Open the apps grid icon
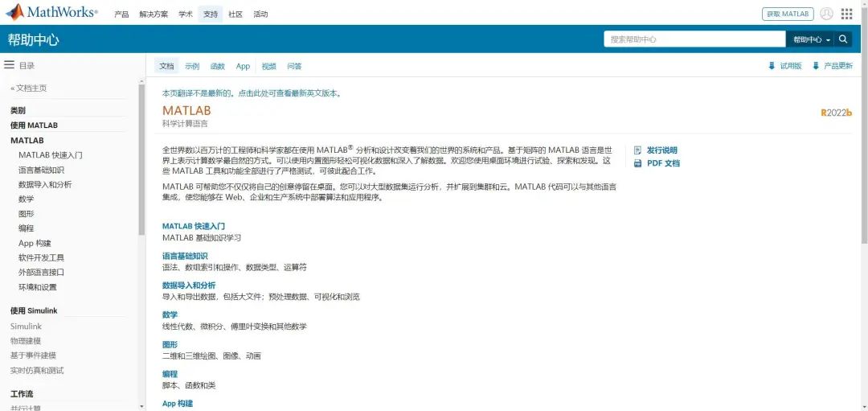The height and width of the screenshot is (411, 868). coord(846,14)
